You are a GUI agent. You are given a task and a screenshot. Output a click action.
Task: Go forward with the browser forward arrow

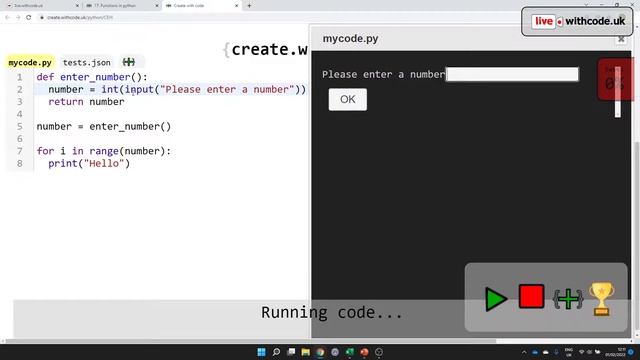pos(18,18)
